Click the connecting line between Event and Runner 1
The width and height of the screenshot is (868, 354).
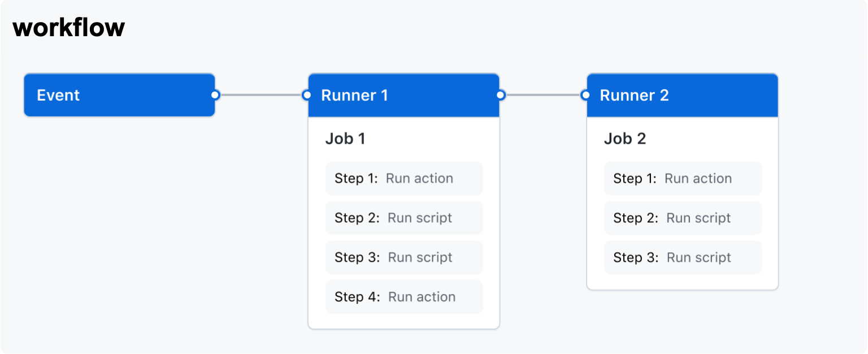tap(261, 95)
